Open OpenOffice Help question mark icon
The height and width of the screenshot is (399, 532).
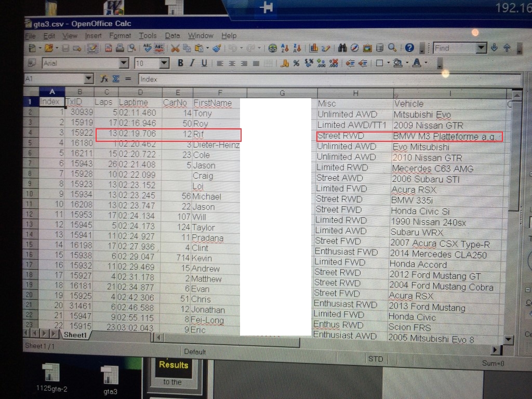[x=409, y=48]
